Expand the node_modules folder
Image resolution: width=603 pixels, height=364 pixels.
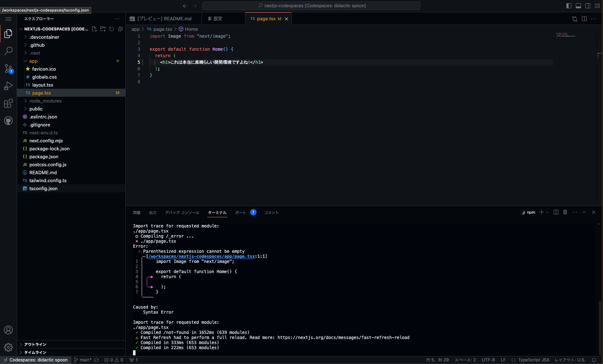(x=71, y=101)
